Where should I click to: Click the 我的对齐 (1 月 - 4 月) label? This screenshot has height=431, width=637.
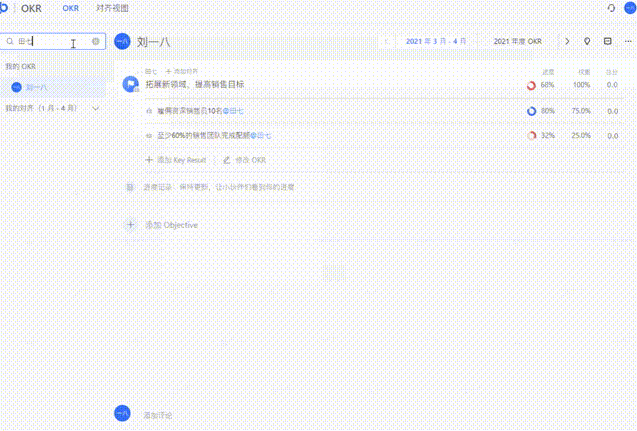41,108
